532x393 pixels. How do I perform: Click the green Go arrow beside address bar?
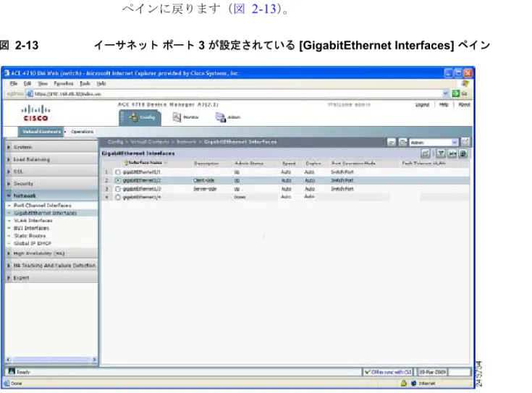pos(456,93)
